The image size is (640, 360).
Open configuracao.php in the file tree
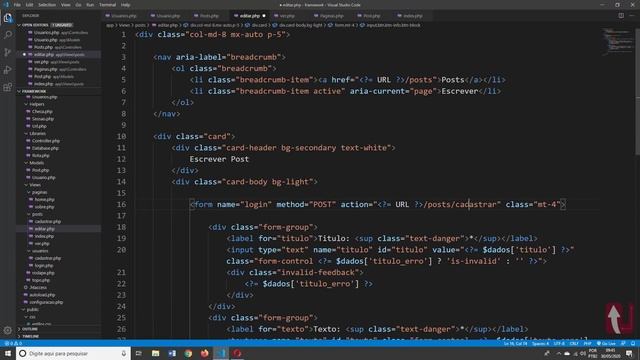[x=46, y=302]
